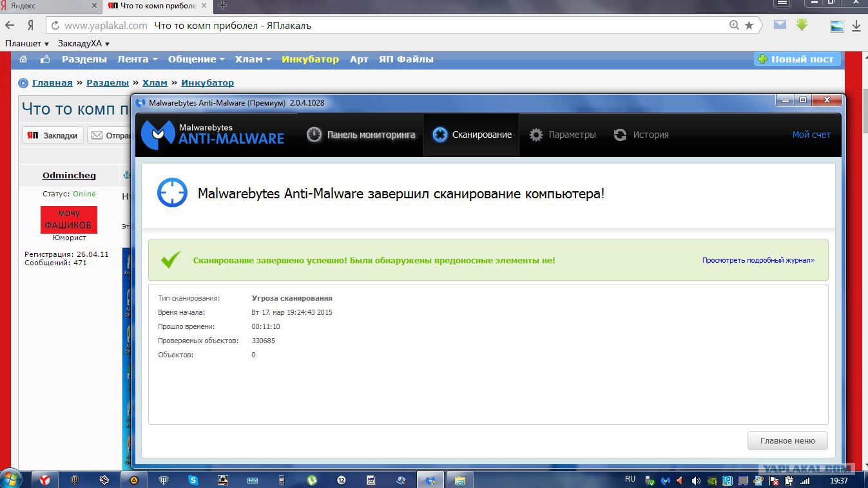Screen dimensions: 868x488
Task: Click the red МОЧУ ФАШИКОВ avatar
Action: click(x=69, y=220)
